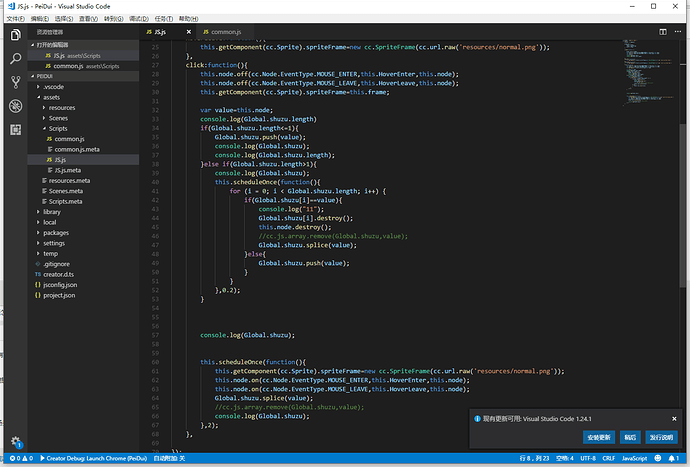690x467 pixels.
Task: Open the Search view in activity bar
Action: click(14, 59)
